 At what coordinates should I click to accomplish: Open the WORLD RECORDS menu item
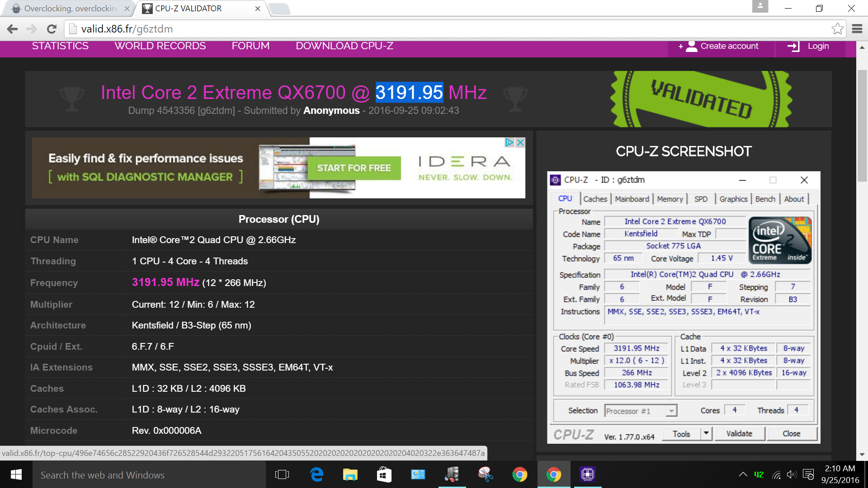(160, 46)
